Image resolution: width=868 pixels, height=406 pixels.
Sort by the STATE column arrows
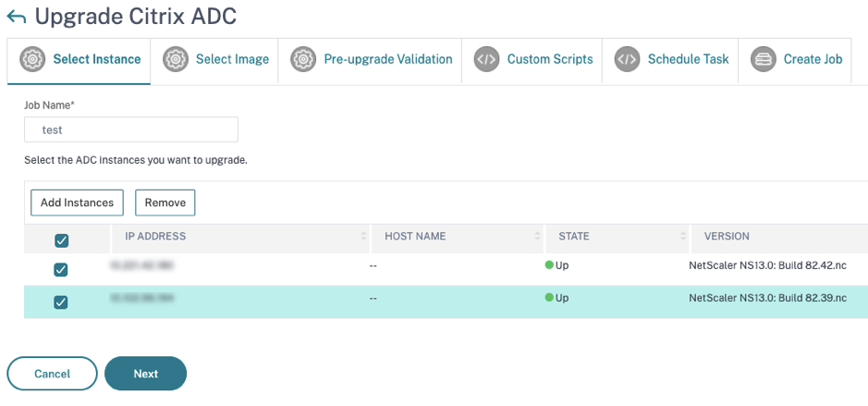click(x=683, y=236)
